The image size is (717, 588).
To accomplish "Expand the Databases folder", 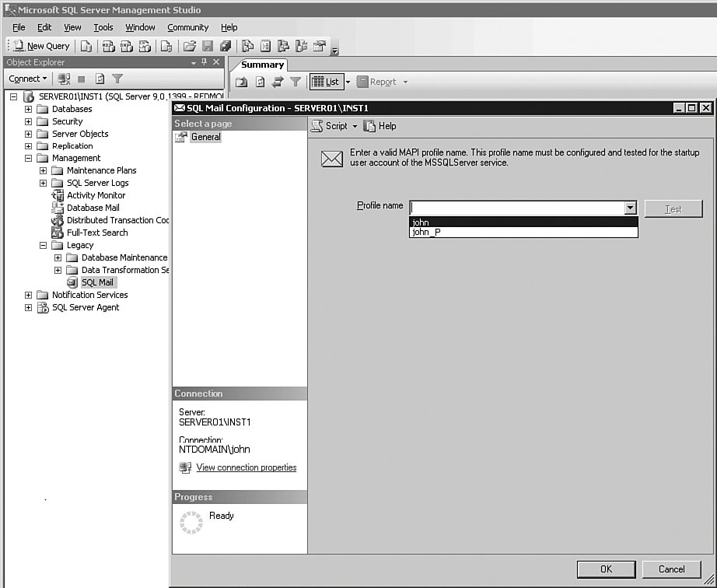I will coord(28,109).
